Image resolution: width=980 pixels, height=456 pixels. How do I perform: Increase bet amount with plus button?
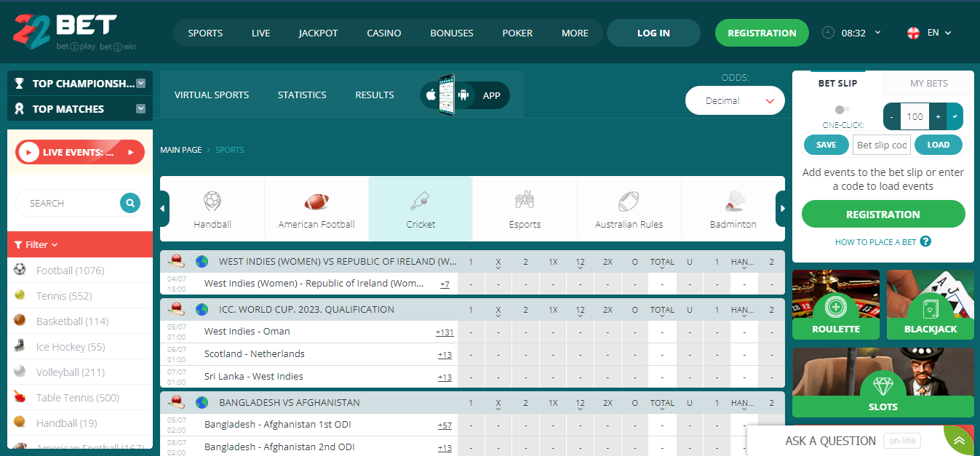pos(938,116)
